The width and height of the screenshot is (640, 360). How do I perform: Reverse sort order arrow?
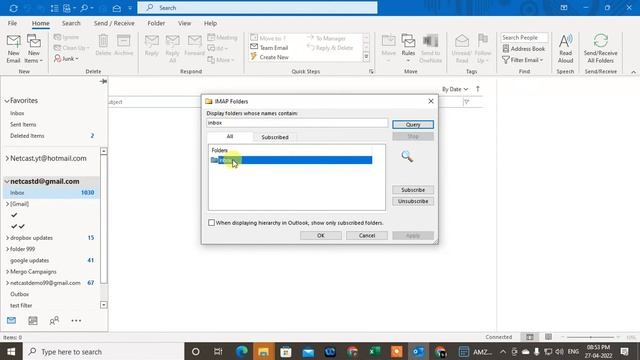[x=478, y=89]
